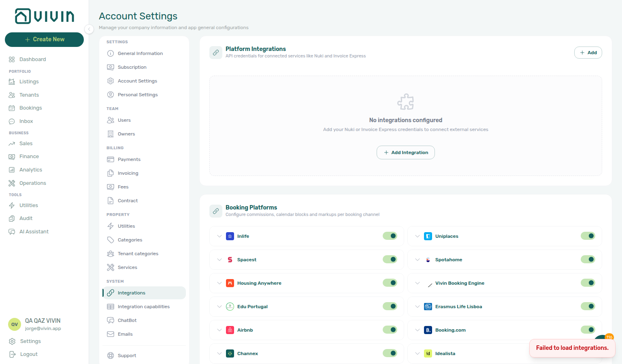Click the Logout arrow icon
The width and height of the screenshot is (622, 364).
(12, 354)
